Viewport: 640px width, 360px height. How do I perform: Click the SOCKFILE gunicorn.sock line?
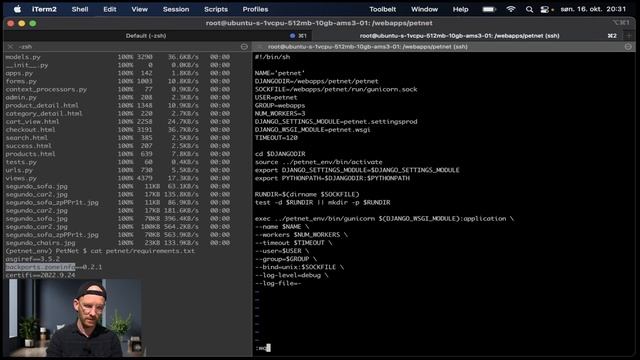click(x=336, y=89)
